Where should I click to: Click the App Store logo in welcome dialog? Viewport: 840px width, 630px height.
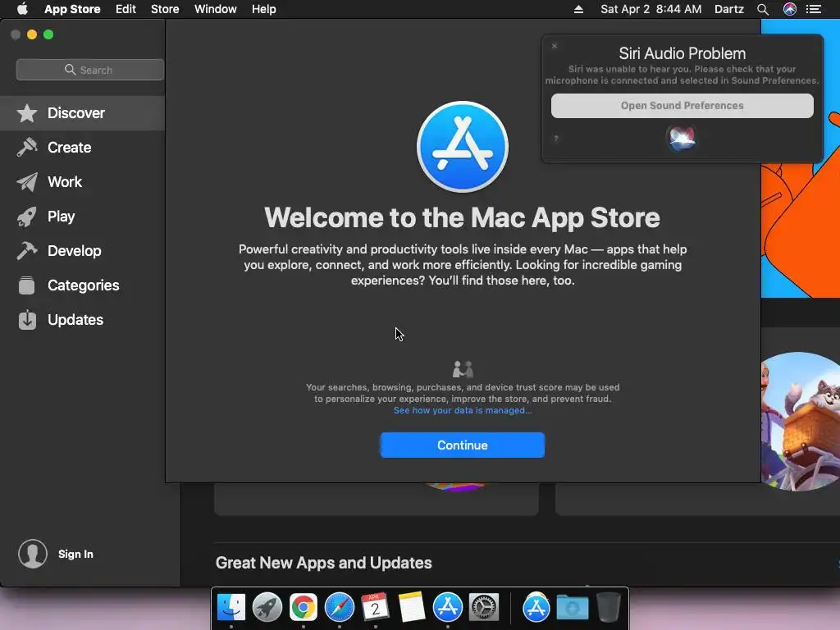click(463, 147)
